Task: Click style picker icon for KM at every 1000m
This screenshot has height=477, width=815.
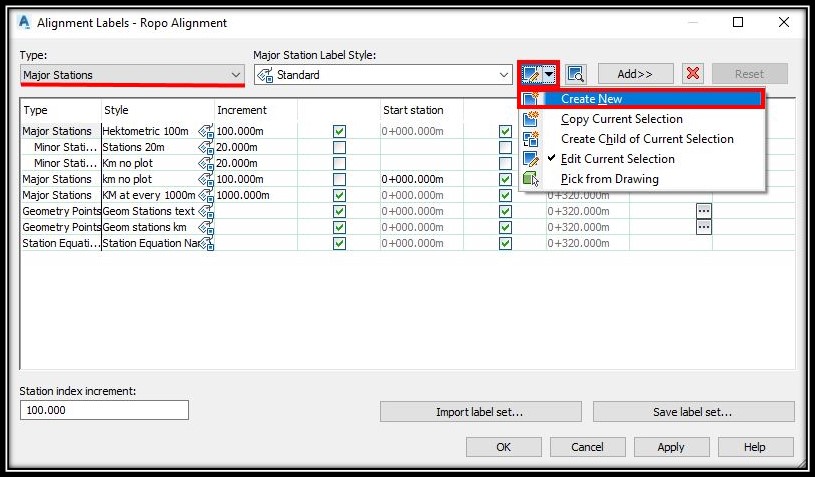Action: point(206,195)
